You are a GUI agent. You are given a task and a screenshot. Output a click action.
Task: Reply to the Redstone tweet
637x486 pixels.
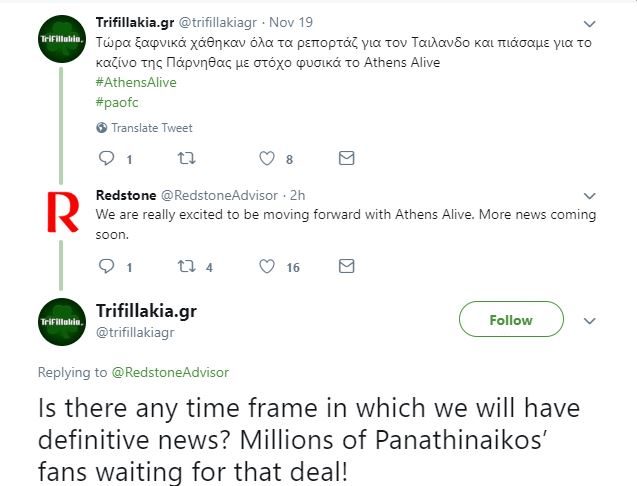(107, 267)
